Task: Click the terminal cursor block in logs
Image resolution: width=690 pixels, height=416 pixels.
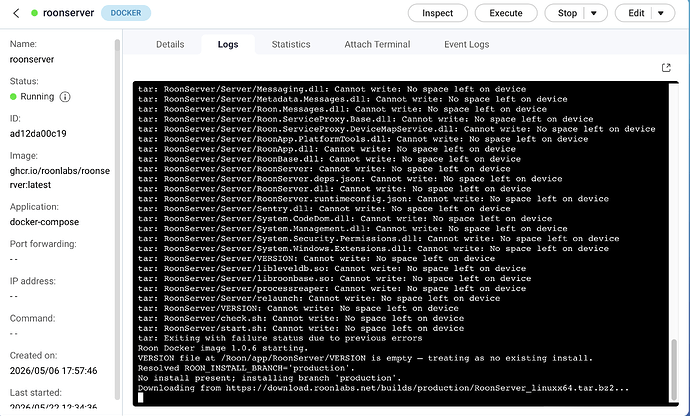Action: (x=140, y=398)
